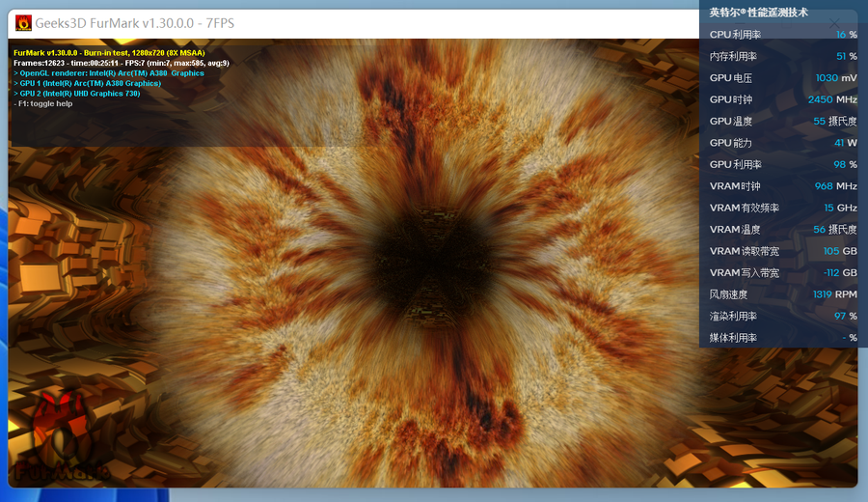Click the GPU 时钟 2450 MHz row
The height and width of the screenshot is (502, 868).
(x=782, y=100)
